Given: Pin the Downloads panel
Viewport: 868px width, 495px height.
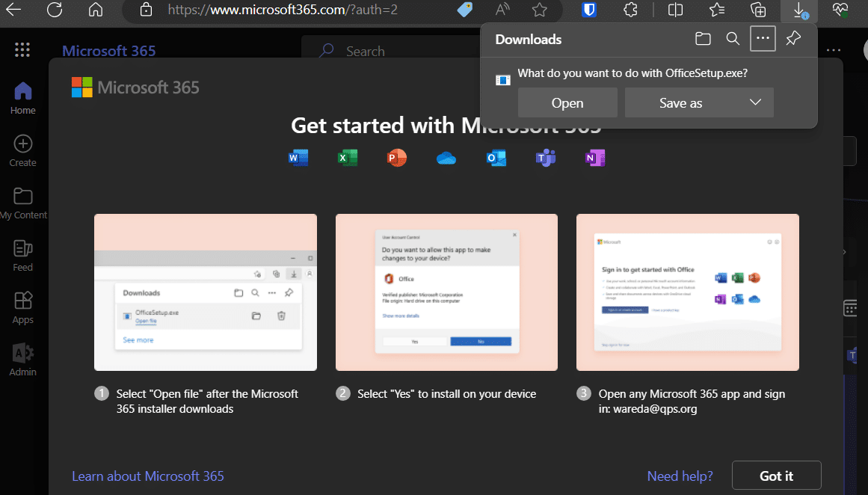Looking at the screenshot, I should coord(793,39).
